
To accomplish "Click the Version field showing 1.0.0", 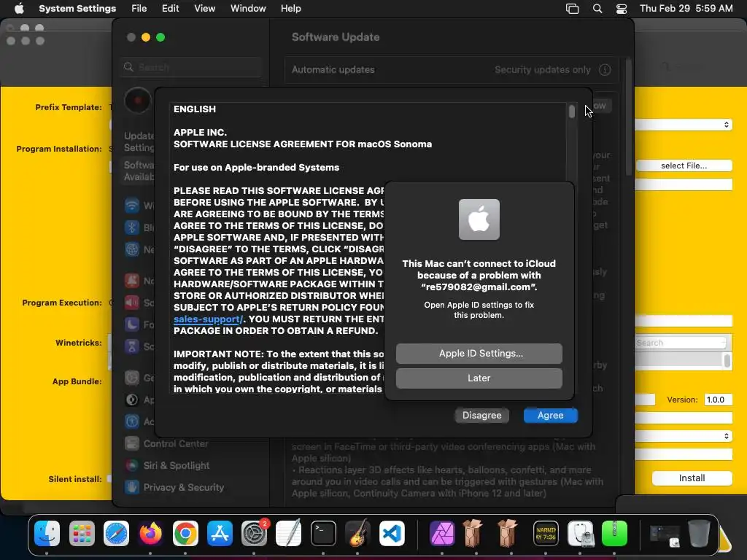I will [718, 400].
